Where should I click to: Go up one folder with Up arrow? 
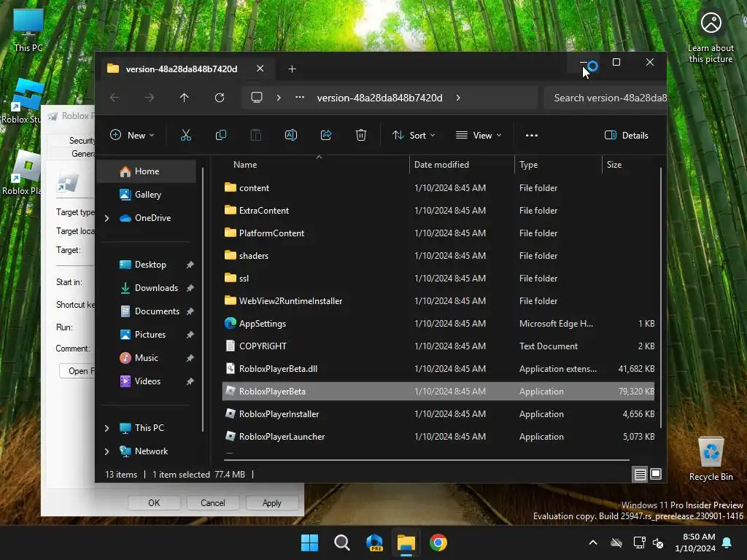(x=185, y=98)
